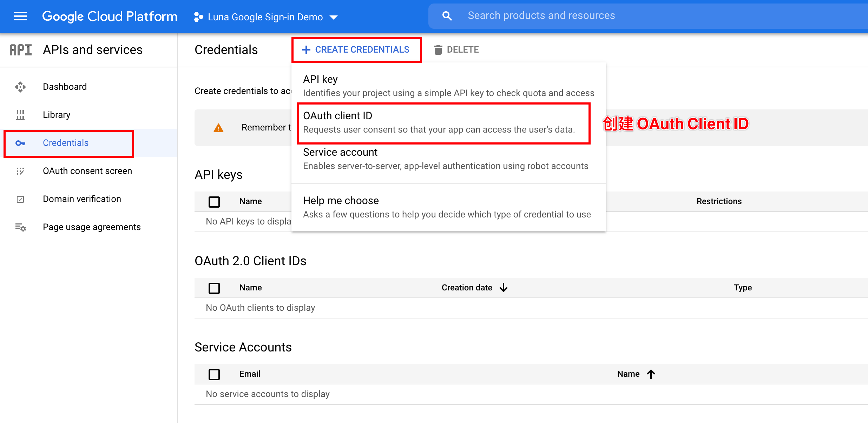Click the CREATE CREDENTIALS button
Viewport: 868px width, 423px height.
point(356,50)
